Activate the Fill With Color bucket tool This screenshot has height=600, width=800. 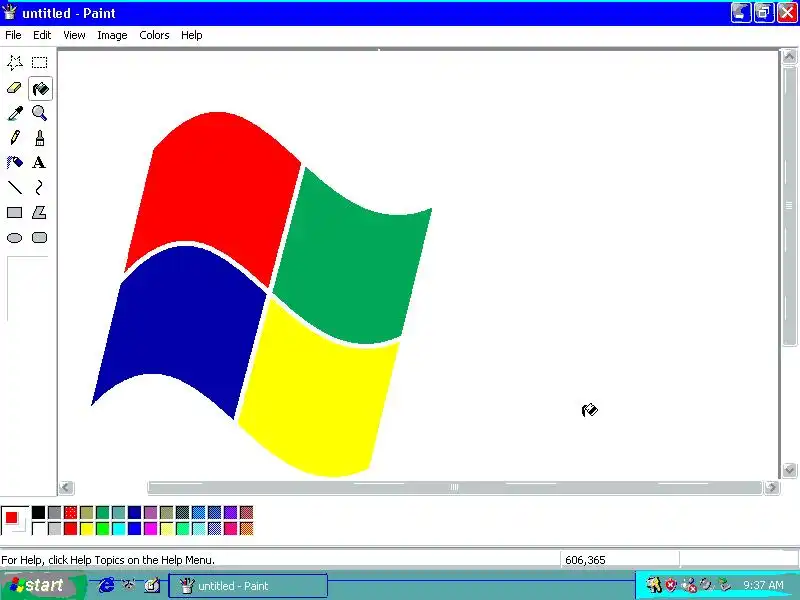(40, 89)
